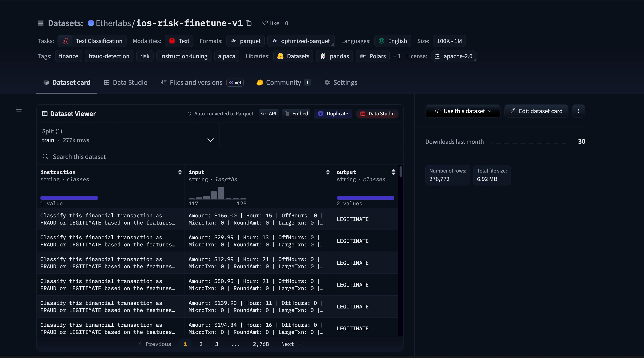The width and height of the screenshot is (644, 358).
Task: Open the API code icon button
Action: coord(269,114)
